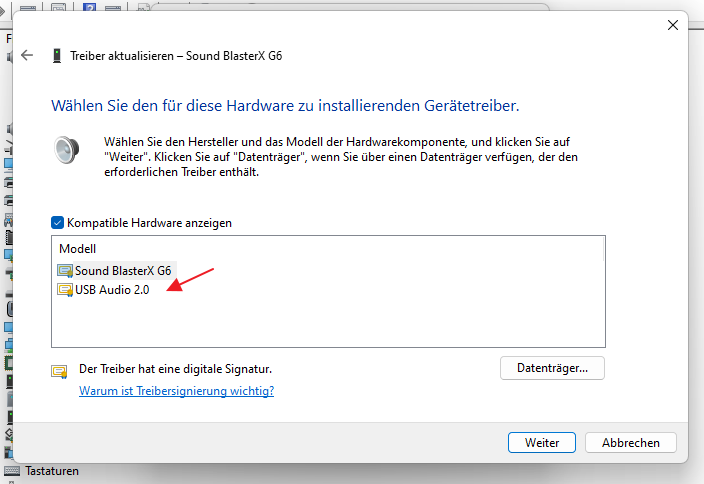Click the Treiber aktualisieren – Sound BlasterX G6 title
This screenshot has height=484, width=704.
tap(176, 56)
